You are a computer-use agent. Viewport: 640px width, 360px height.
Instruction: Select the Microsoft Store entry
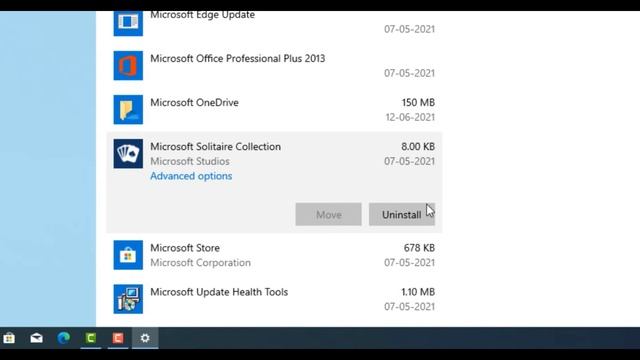[x=274, y=255]
